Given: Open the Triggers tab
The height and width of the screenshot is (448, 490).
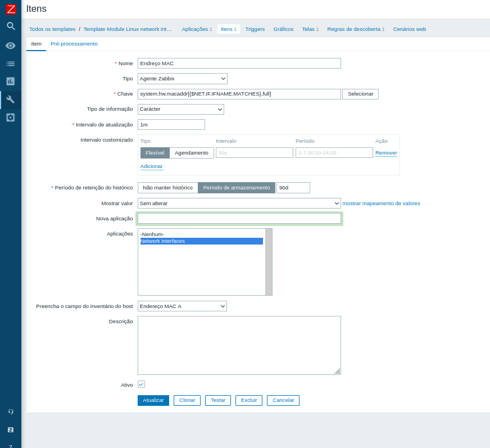Looking at the screenshot, I should point(255,29).
